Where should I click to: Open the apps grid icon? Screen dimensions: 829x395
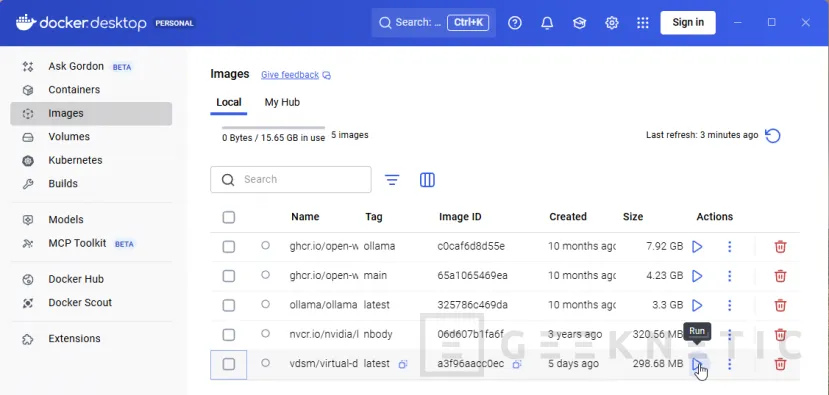click(x=642, y=23)
